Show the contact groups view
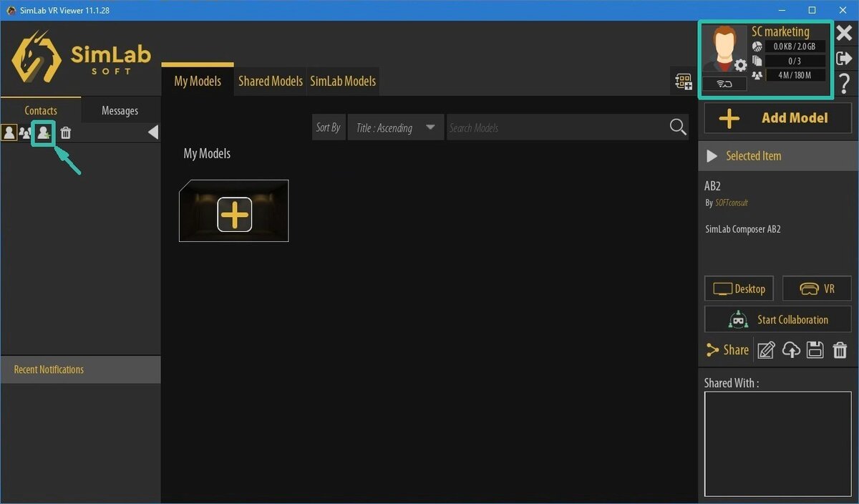859x504 pixels. click(x=25, y=132)
